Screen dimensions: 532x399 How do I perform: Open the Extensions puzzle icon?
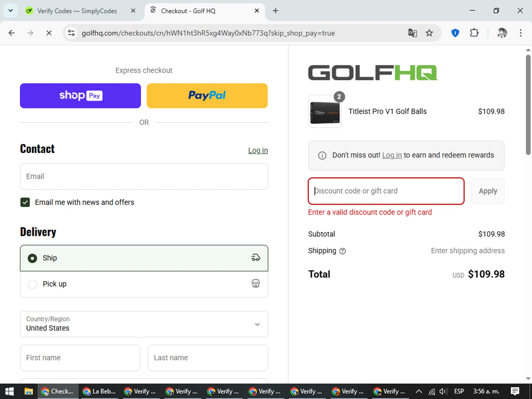pyautogui.click(x=474, y=33)
